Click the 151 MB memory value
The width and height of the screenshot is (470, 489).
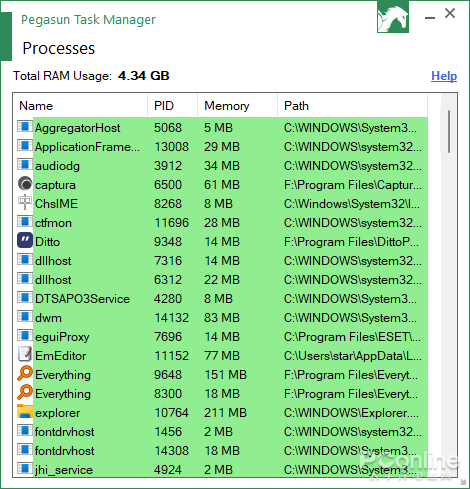pos(225,375)
